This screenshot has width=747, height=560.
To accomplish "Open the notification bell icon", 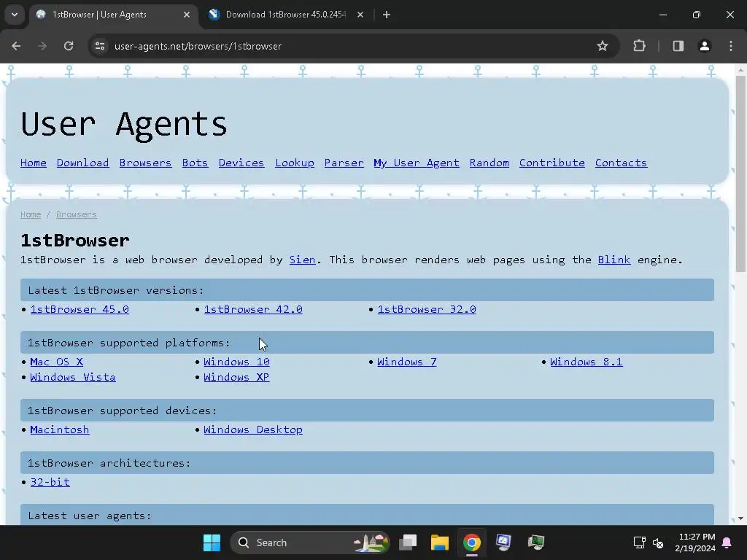I will pos(727,542).
